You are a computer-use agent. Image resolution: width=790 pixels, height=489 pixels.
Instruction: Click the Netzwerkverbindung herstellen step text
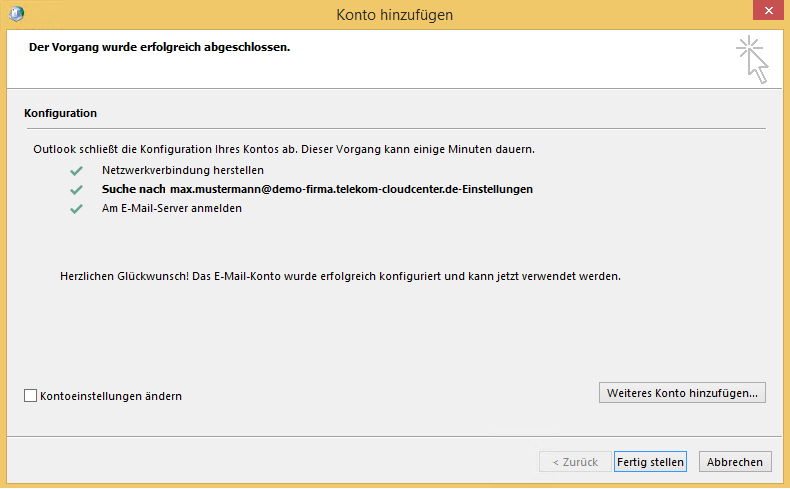coord(182,170)
